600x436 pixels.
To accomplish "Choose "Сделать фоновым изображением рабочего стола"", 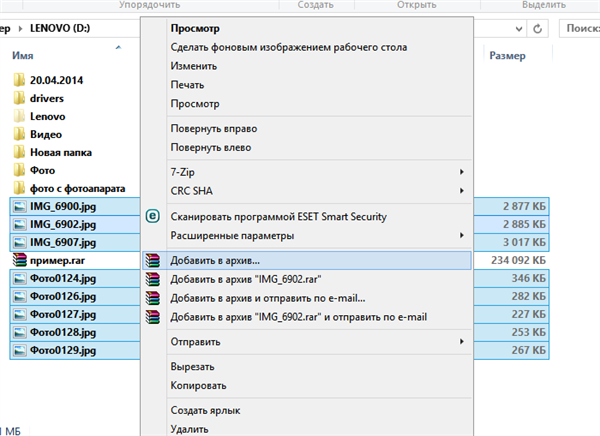I will click(x=289, y=47).
